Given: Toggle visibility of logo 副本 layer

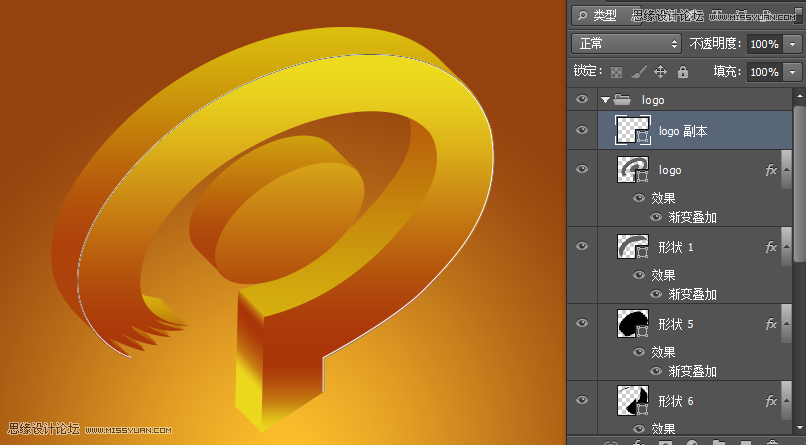Looking at the screenshot, I should 582,131.
